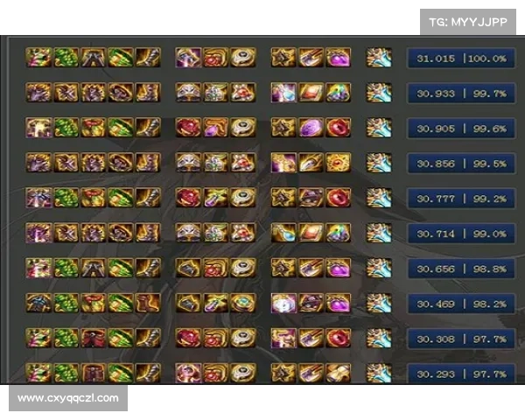Select the blue potion bottle in 30.933 row
525x420 pixels.
(283, 93)
